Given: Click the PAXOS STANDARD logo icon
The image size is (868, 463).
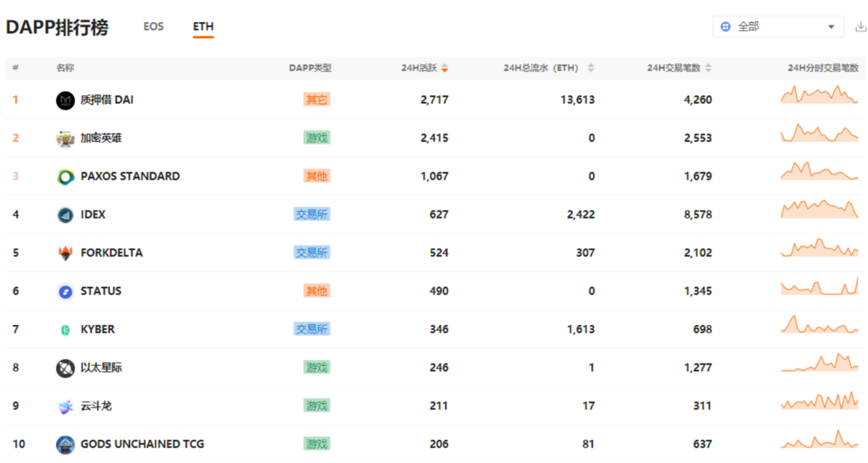Looking at the screenshot, I should [x=65, y=176].
